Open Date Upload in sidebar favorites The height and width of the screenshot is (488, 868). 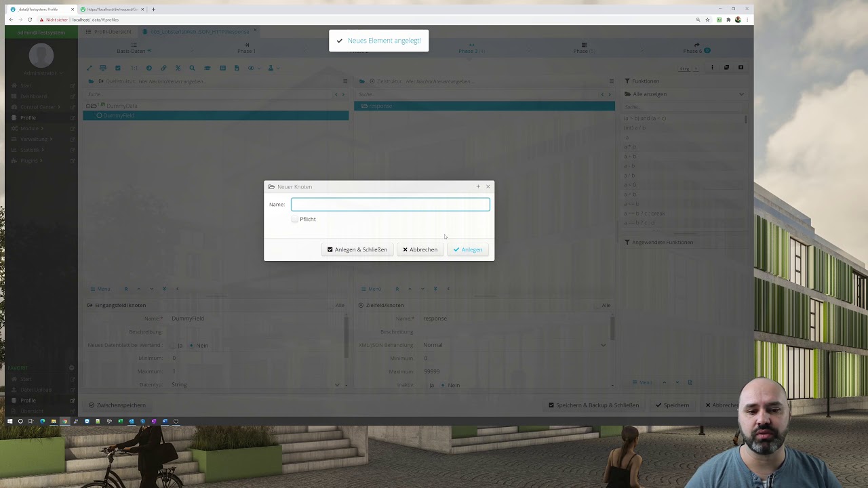click(36, 390)
